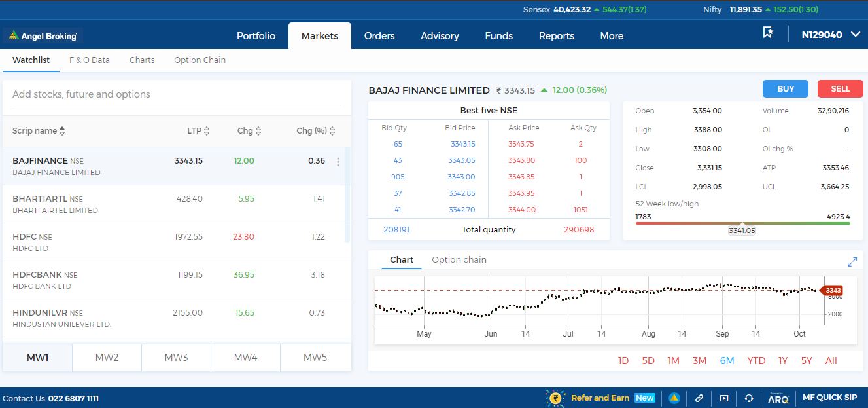Click the Add stocks search field
The image size is (868, 408).
(x=177, y=94)
